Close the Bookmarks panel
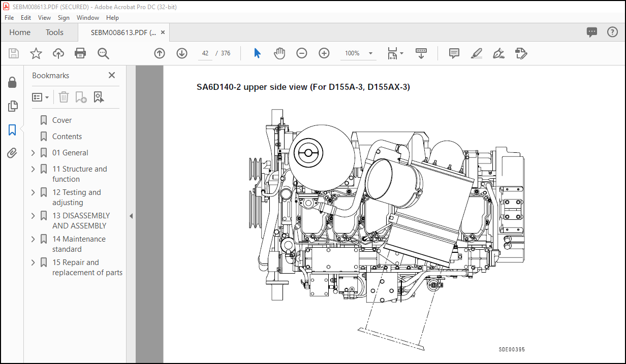Viewport: 626px width, 364px height. (112, 75)
